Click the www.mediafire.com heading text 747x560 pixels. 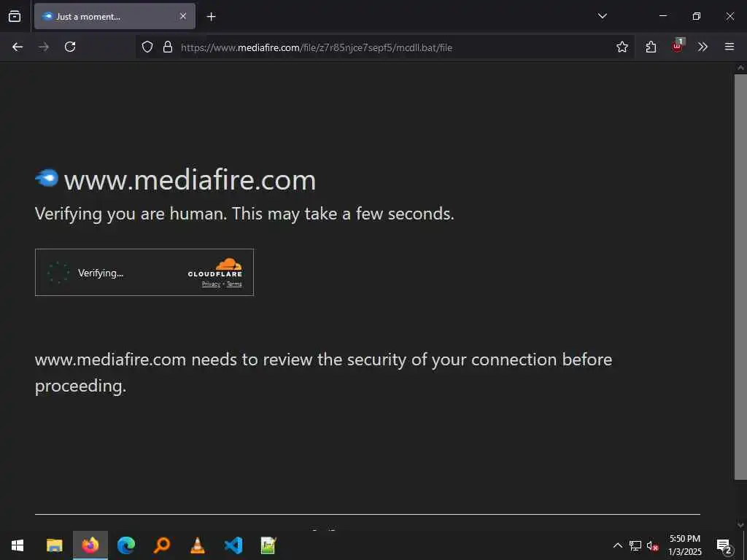tap(190, 180)
